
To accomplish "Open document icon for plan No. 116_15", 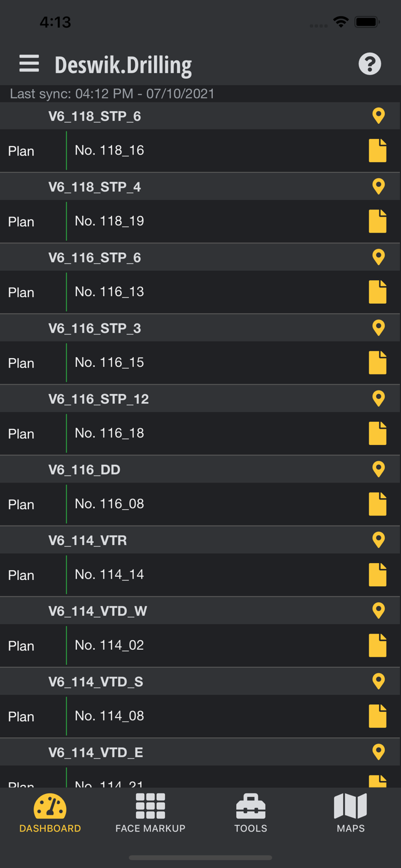I will 378,362.
